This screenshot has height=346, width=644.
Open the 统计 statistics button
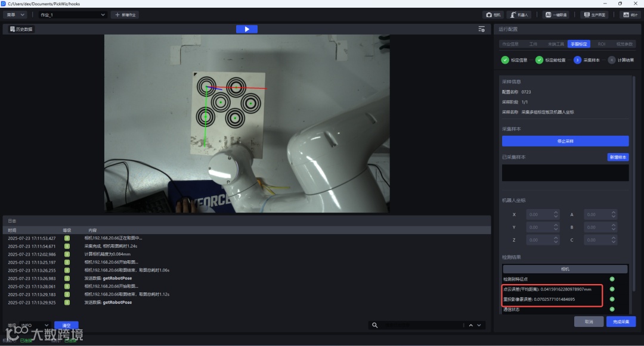coord(630,15)
